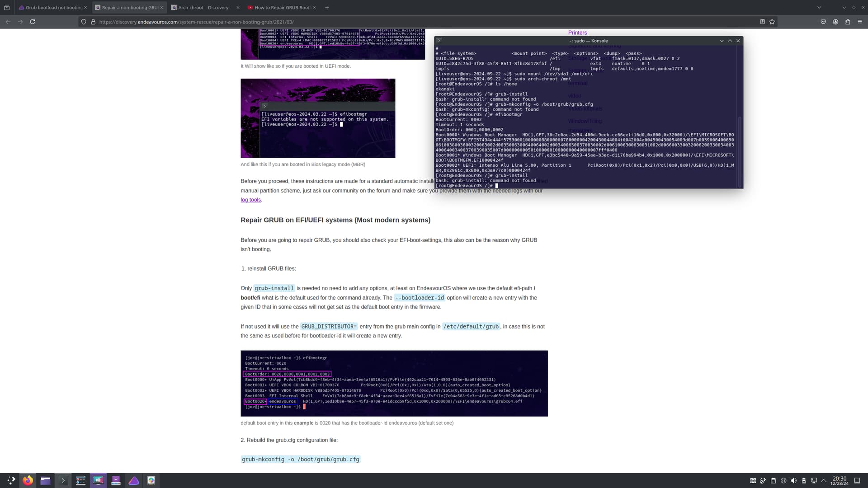Viewport: 868px width, 488px height.
Task: Open the update notifier tray icon
Action: [x=763, y=481]
